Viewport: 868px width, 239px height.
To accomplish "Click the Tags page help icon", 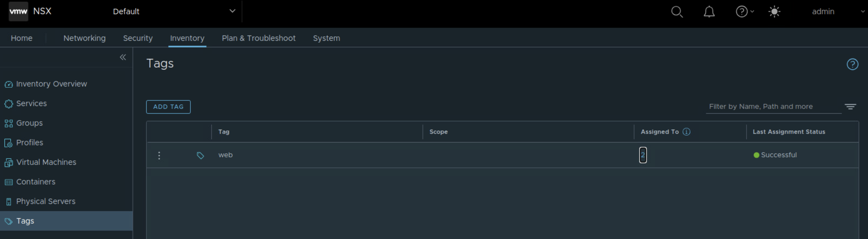I will coord(852,64).
